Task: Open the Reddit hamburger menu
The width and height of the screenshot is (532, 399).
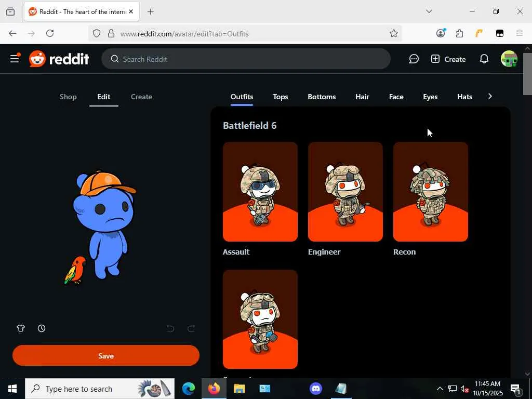Action: coord(15,59)
